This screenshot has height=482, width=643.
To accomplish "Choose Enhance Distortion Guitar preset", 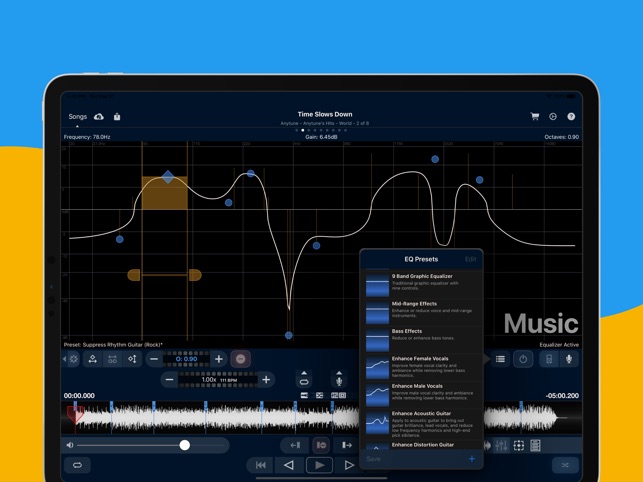I will 422,445.
